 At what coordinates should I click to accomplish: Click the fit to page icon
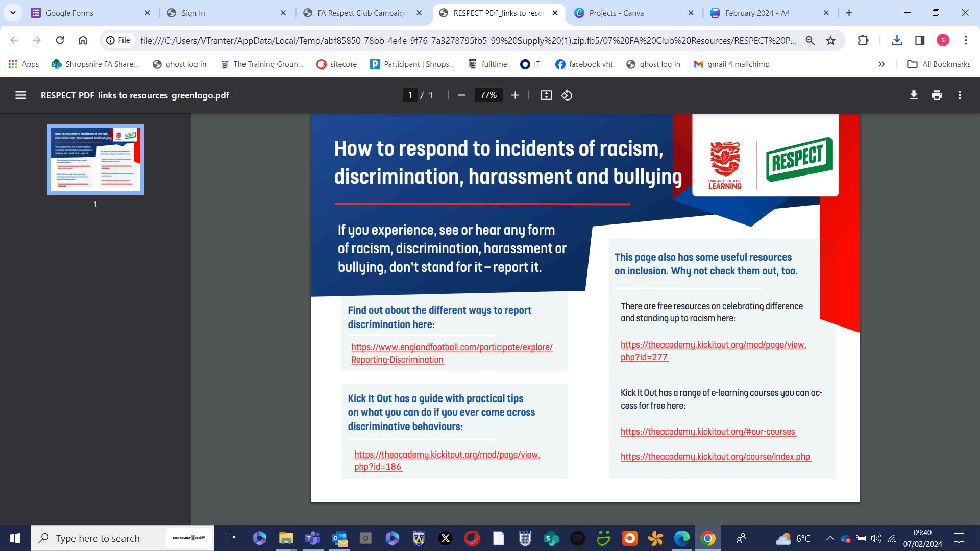click(546, 95)
